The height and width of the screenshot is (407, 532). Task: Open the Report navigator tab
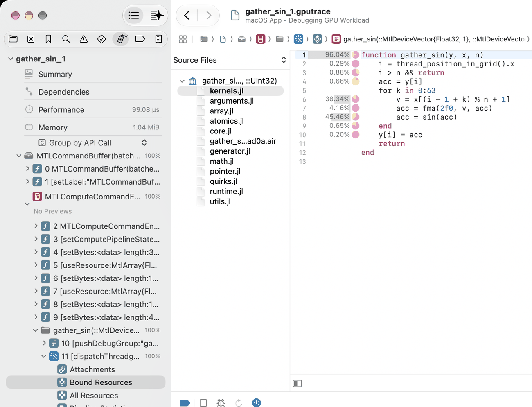click(158, 39)
